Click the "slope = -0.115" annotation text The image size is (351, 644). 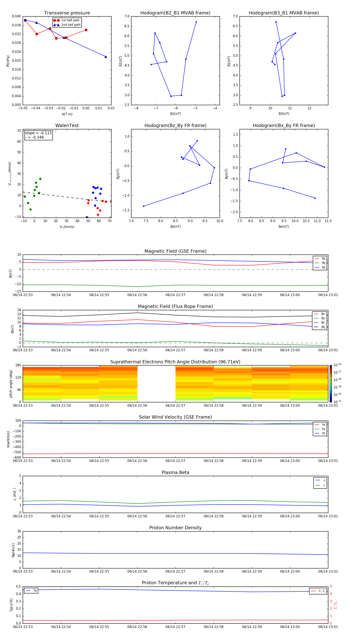[38, 133]
